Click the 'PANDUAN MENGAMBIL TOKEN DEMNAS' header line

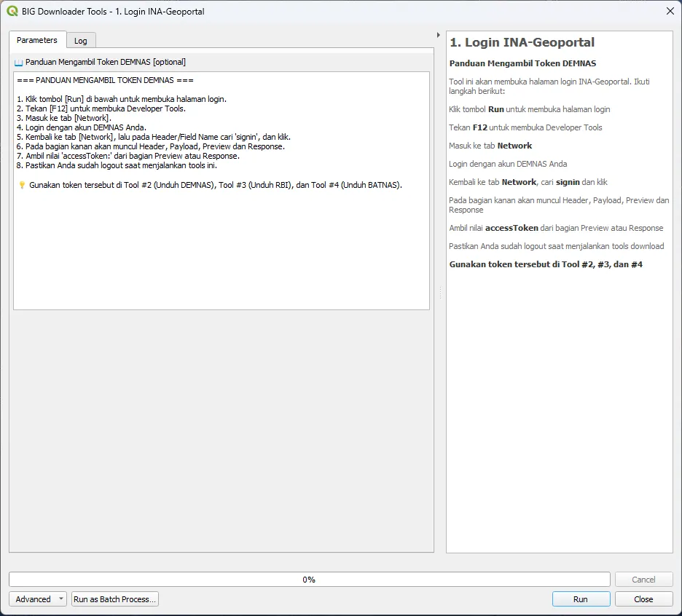click(105, 80)
